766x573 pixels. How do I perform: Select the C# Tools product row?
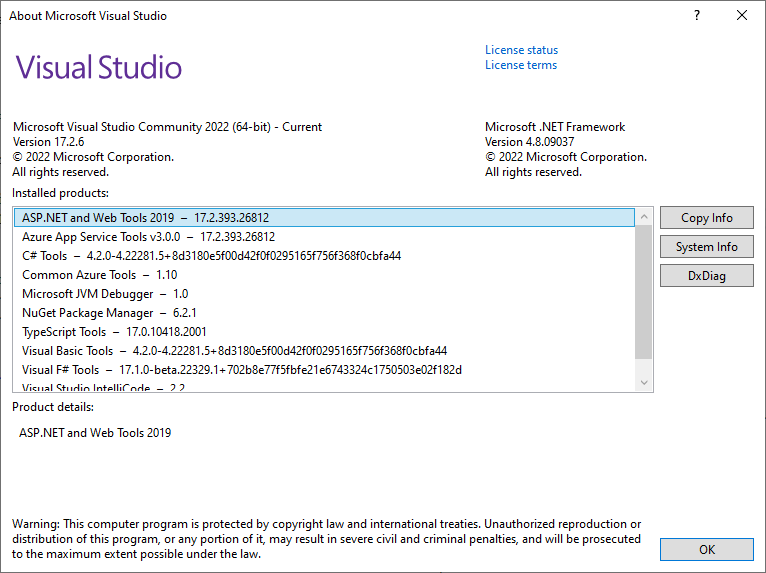[324, 256]
